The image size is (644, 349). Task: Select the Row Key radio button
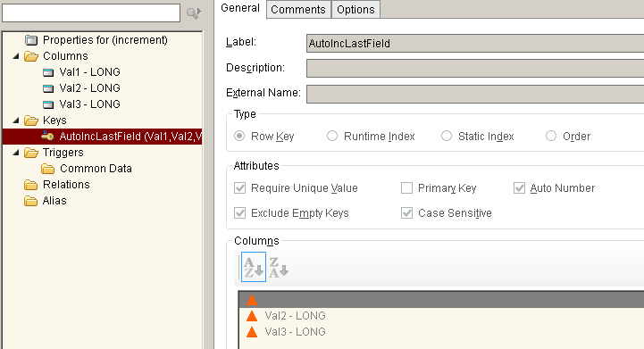[239, 136]
